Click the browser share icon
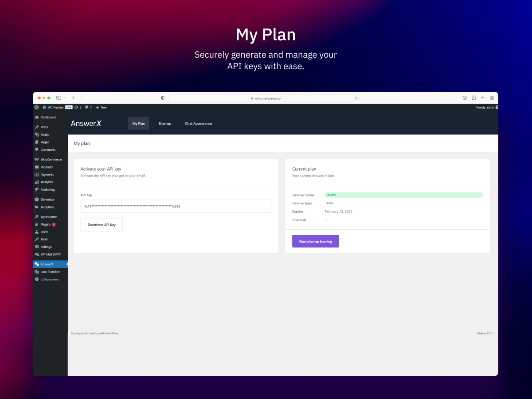 [x=474, y=98]
